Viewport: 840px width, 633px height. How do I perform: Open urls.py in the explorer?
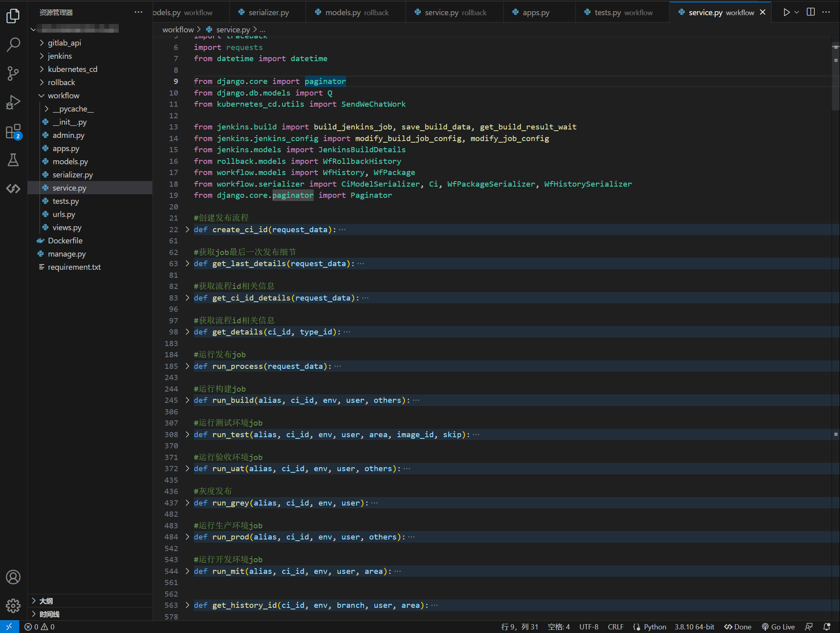click(x=90, y=214)
